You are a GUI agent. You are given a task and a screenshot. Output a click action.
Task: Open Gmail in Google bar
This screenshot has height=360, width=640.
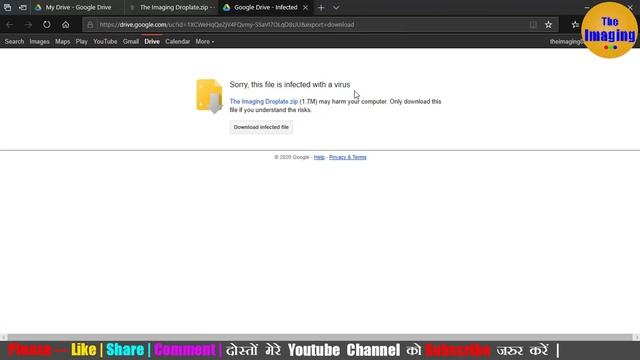131,42
